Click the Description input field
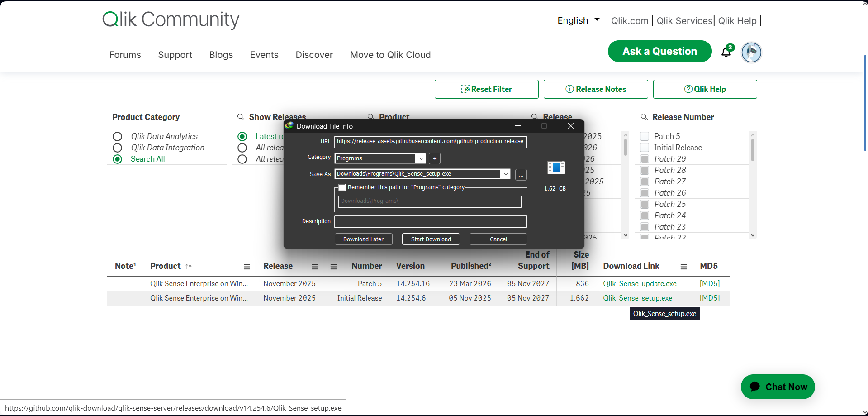 pyautogui.click(x=431, y=222)
